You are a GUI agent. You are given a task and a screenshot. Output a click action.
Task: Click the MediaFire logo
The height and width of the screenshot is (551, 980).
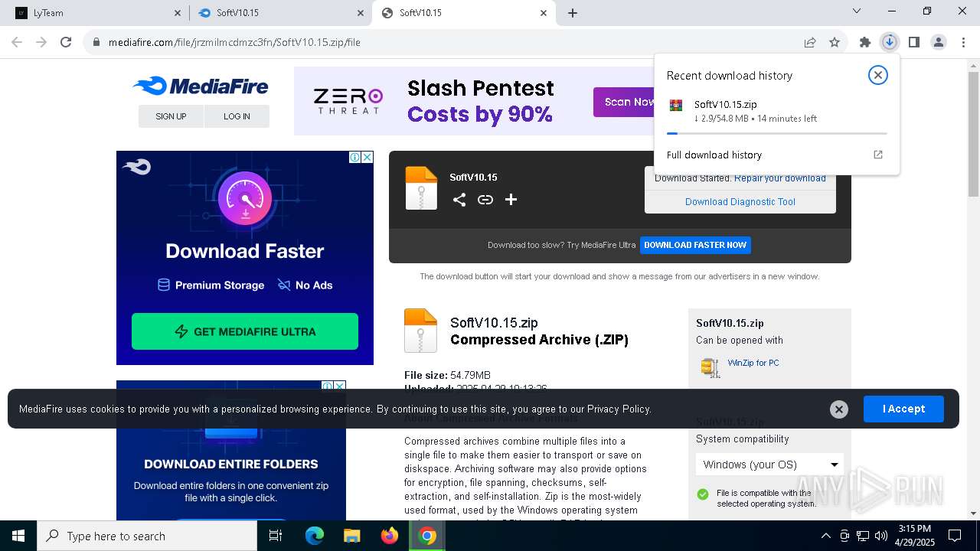pos(201,86)
